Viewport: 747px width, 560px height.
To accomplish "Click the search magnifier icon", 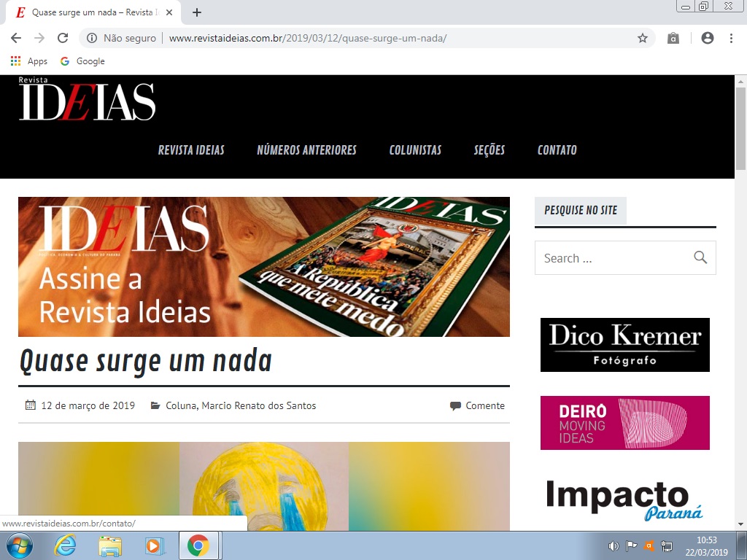I will (x=700, y=257).
